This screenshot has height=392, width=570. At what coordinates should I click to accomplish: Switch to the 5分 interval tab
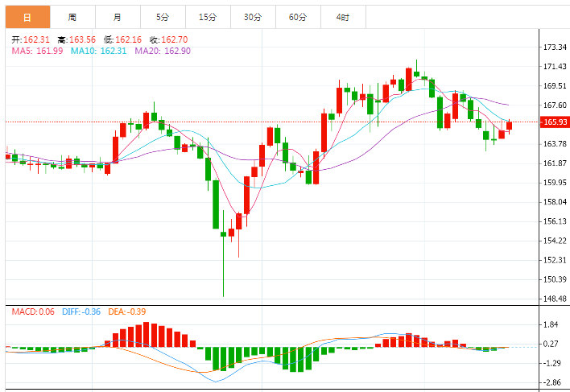163,16
